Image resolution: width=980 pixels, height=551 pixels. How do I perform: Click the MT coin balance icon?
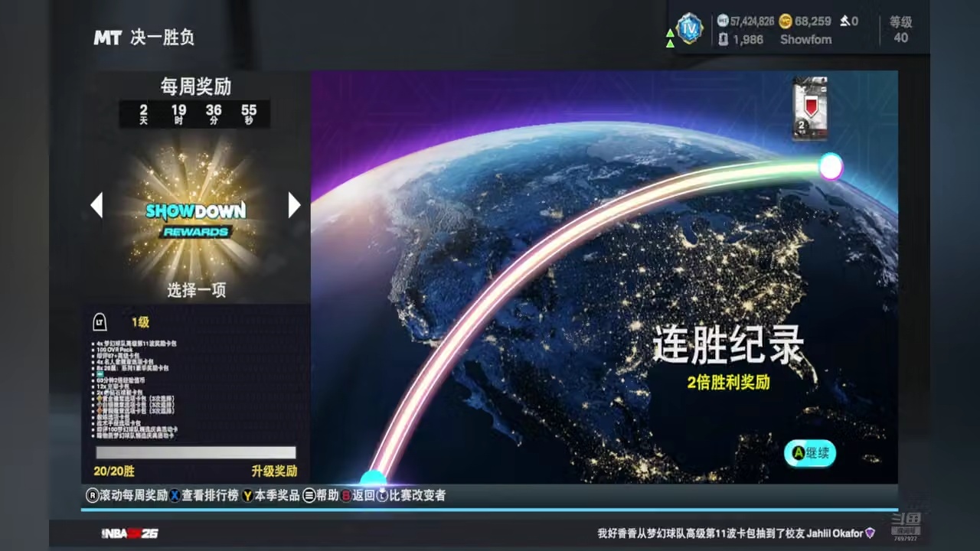pyautogui.click(x=724, y=21)
